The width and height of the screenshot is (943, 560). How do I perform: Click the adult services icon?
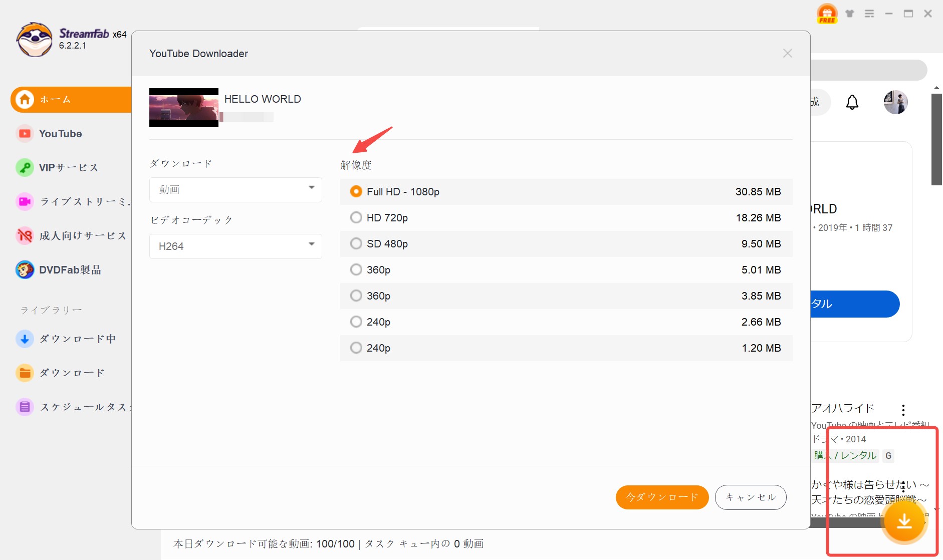[25, 235]
